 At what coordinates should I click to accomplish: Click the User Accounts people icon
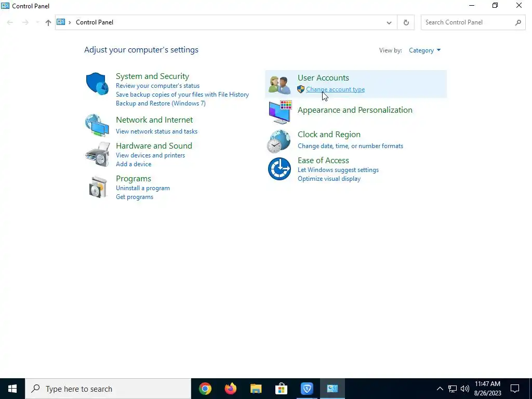pos(280,85)
